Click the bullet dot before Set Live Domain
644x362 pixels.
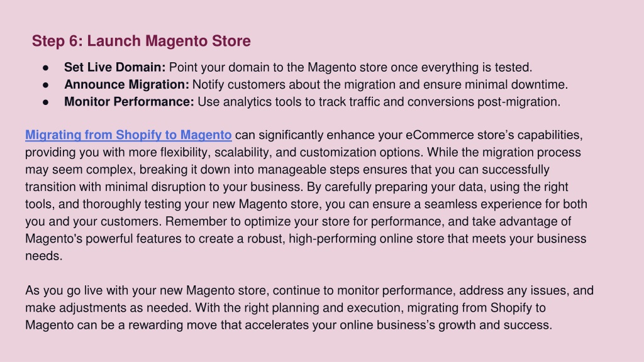(45, 68)
